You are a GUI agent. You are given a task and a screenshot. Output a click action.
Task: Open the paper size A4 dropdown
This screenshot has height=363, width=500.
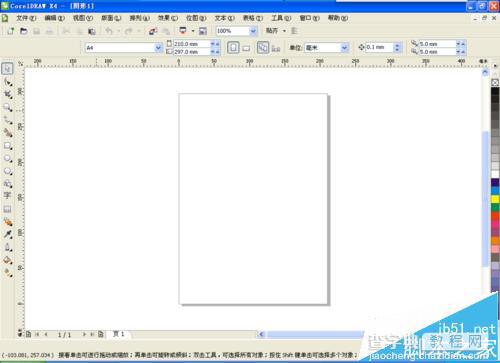click(158, 48)
